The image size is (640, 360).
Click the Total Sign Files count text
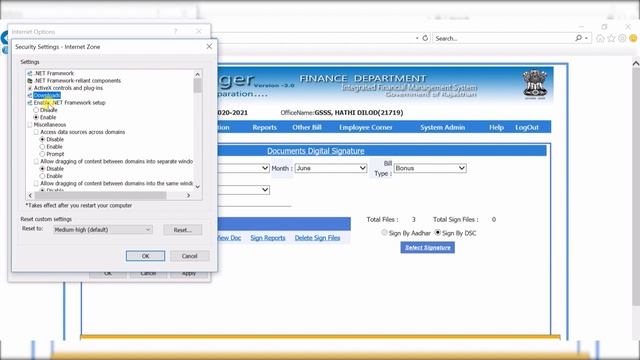pyautogui.click(x=464, y=220)
